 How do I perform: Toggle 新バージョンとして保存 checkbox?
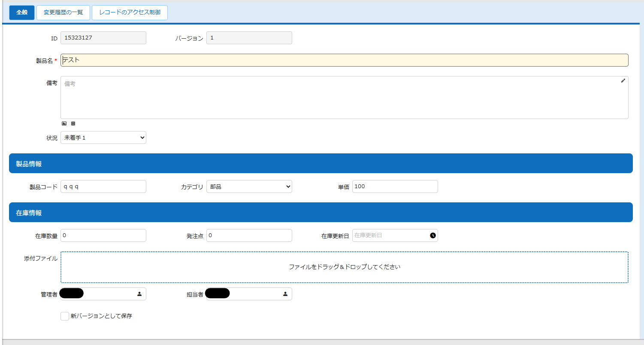[x=65, y=316]
